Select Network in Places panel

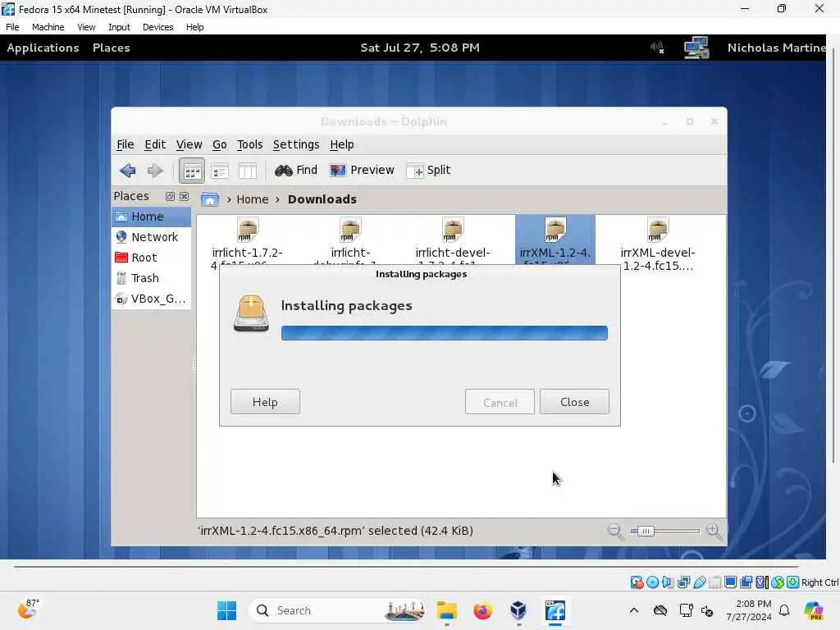pyautogui.click(x=151, y=237)
